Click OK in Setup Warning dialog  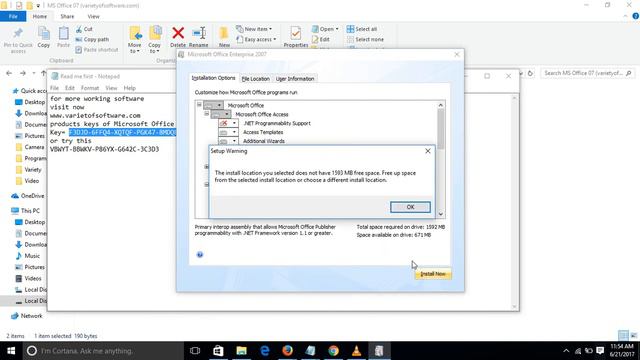(410, 207)
